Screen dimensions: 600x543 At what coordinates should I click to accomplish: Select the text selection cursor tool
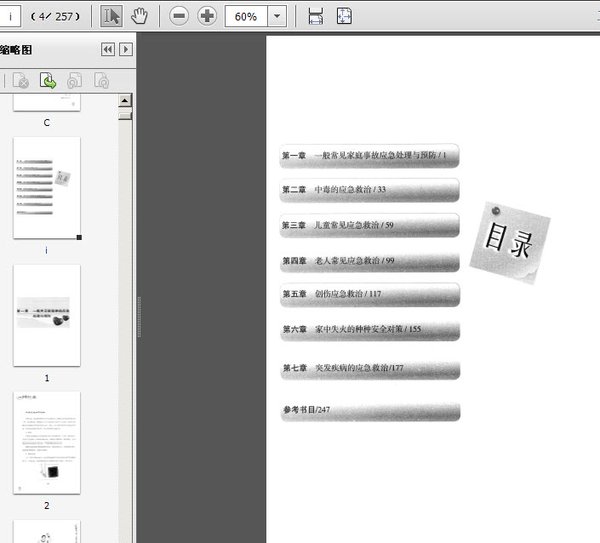tap(111, 16)
